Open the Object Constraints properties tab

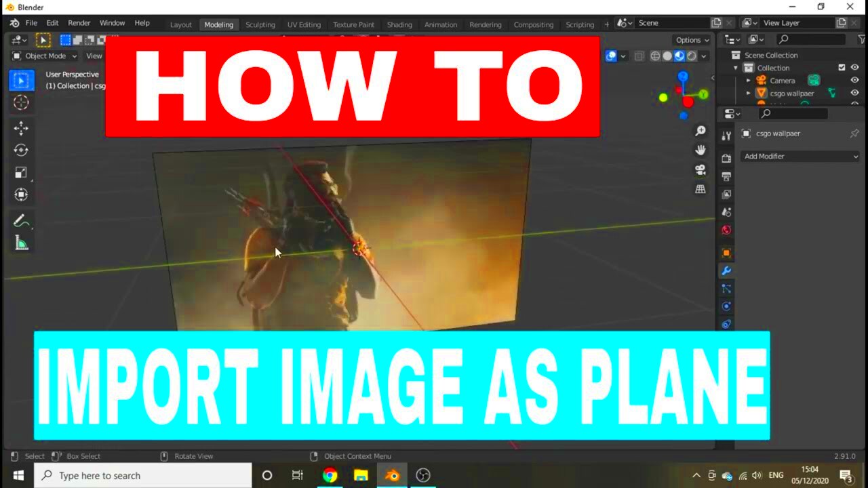726,324
